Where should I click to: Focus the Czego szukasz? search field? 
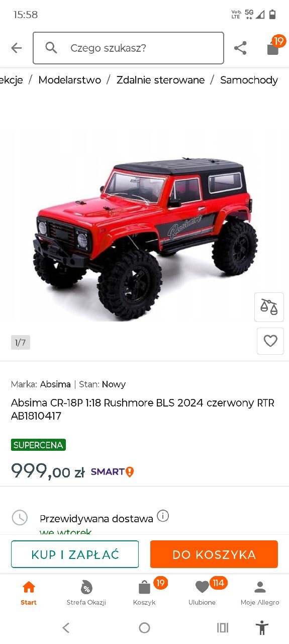(x=128, y=48)
